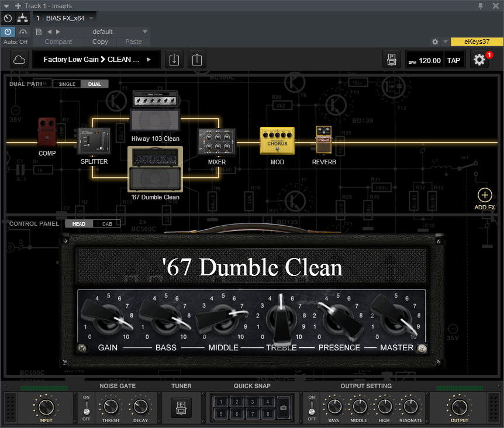This screenshot has height=428, width=504.
Task: Click the import preset download icon
Action: (174, 60)
